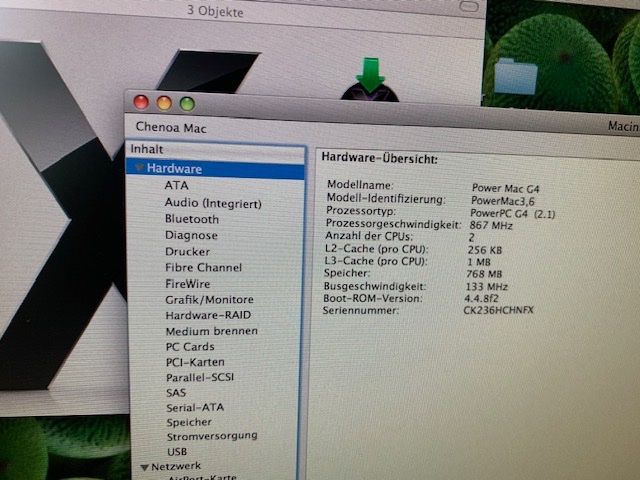The image size is (640, 480).
Task: Open Grafik/Monitore entry
Action: [x=209, y=300]
